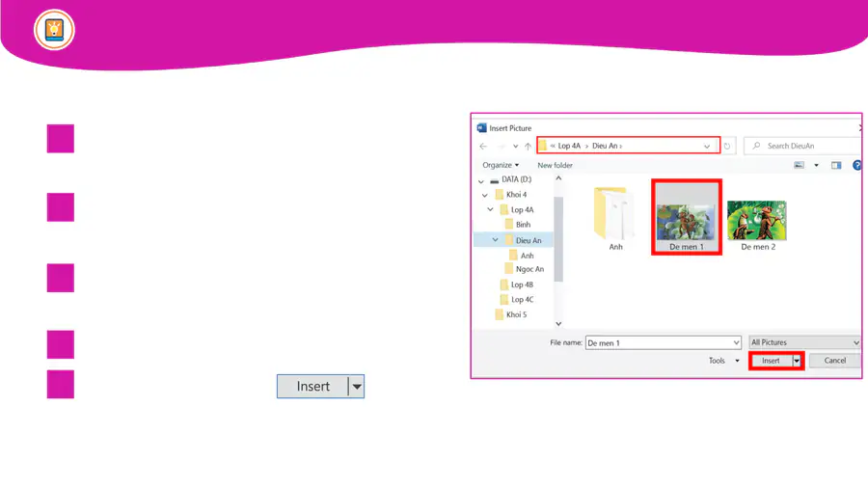
Task: Select the De men 2 picture
Action: tap(757, 221)
